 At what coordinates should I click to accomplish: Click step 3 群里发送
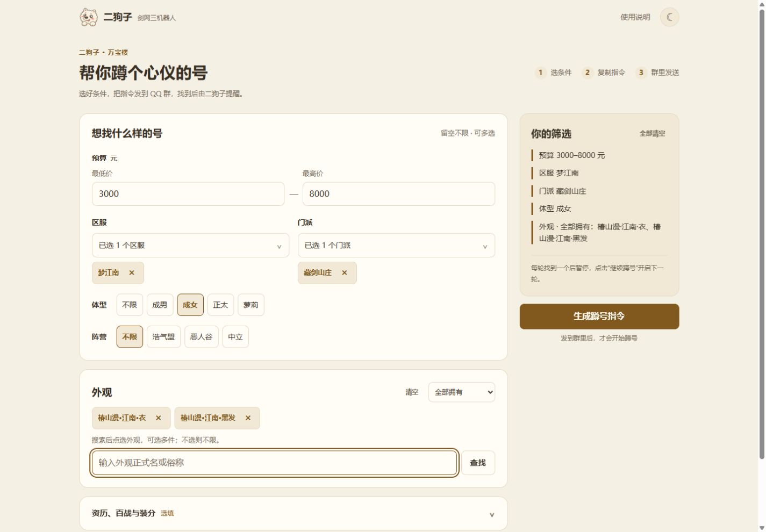click(x=657, y=73)
